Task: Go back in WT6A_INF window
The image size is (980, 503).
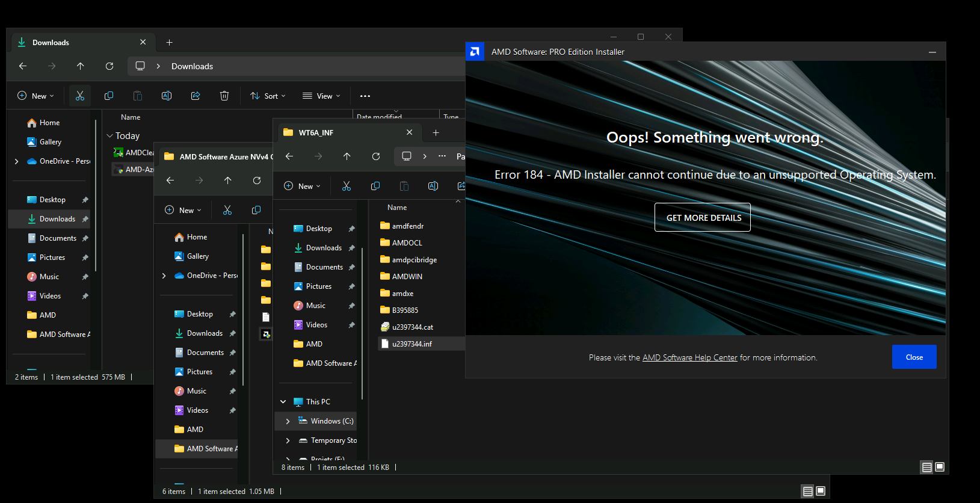Action: tap(289, 156)
